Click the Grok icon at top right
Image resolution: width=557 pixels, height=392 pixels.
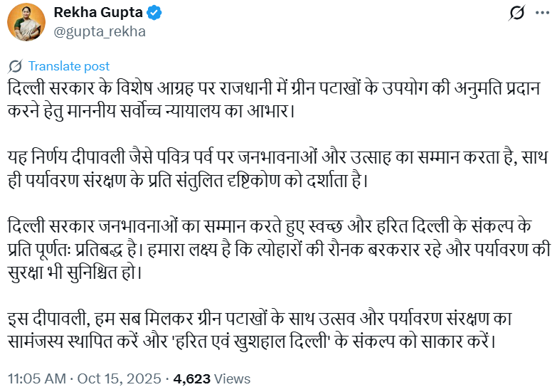[x=518, y=14]
